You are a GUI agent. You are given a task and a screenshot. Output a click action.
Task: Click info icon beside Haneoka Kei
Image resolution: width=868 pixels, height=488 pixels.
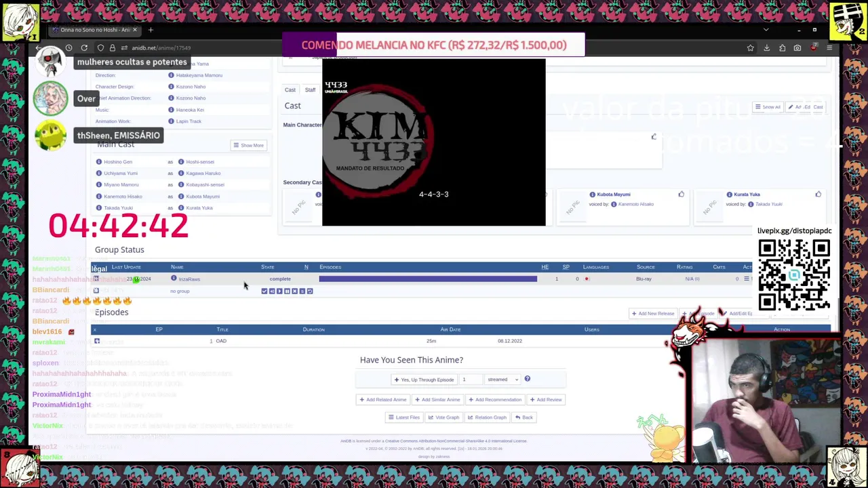click(x=171, y=110)
